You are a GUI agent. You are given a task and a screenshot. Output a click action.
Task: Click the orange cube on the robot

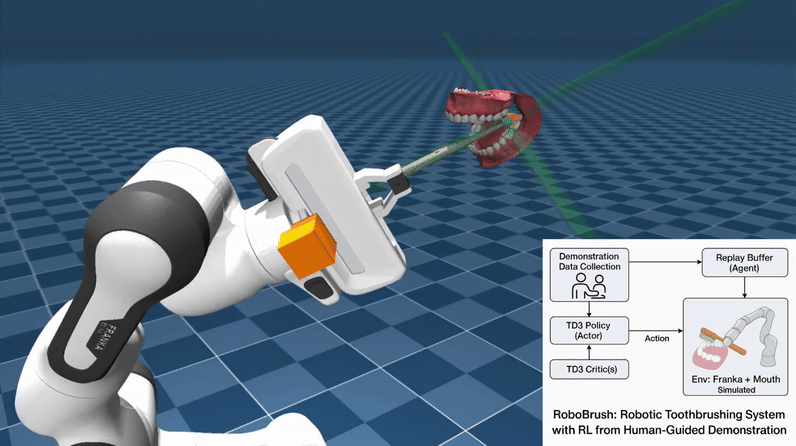(308, 246)
